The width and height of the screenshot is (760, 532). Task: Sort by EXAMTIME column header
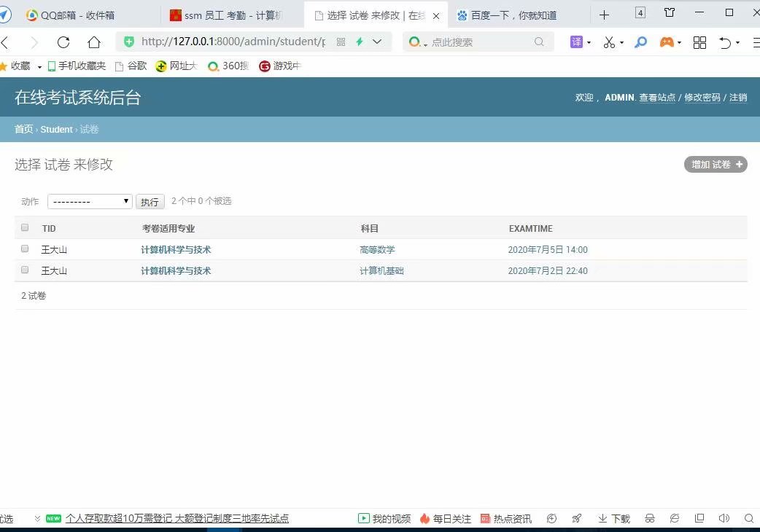pos(531,229)
